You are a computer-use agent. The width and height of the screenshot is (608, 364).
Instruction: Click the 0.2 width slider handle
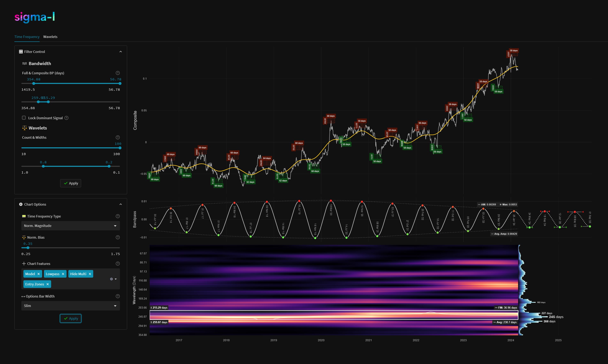click(x=109, y=167)
